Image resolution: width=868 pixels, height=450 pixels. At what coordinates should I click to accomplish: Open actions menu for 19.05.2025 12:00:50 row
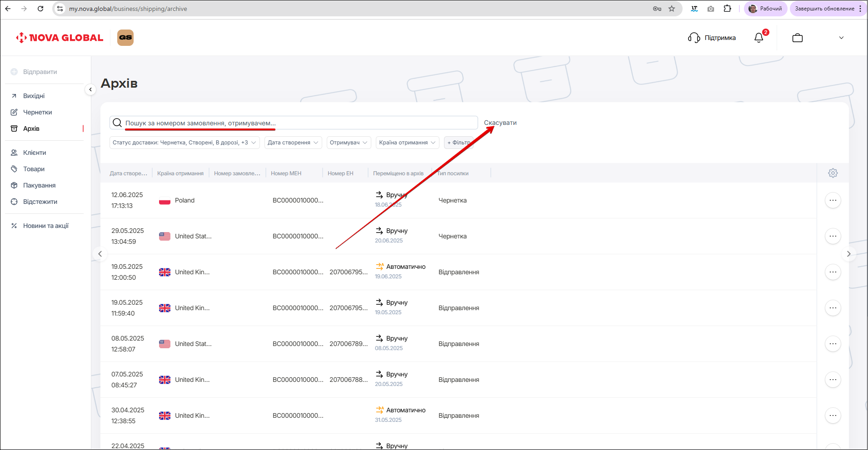[833, 272]
